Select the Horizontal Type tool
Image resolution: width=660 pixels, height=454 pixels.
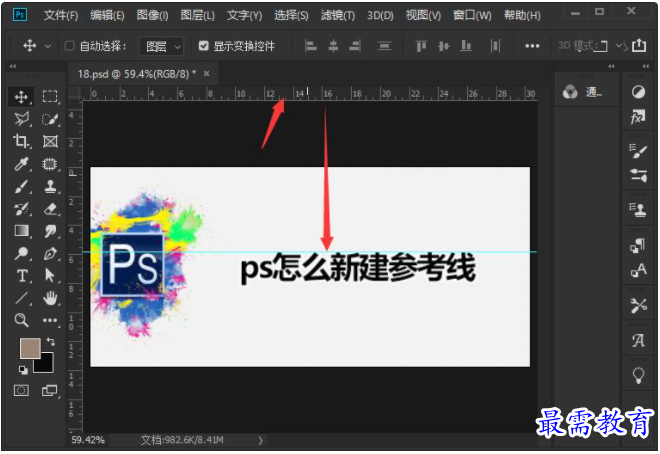click(21, 276)
